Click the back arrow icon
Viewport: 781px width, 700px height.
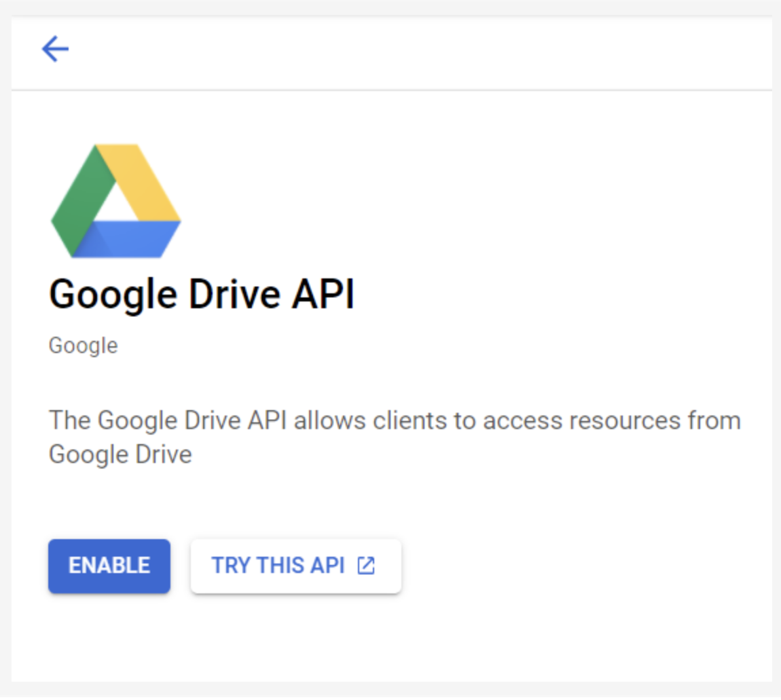[55, 50]
